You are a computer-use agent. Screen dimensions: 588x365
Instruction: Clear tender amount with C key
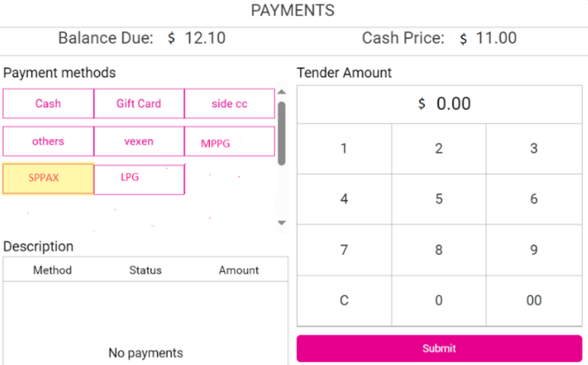pos(344,300)
